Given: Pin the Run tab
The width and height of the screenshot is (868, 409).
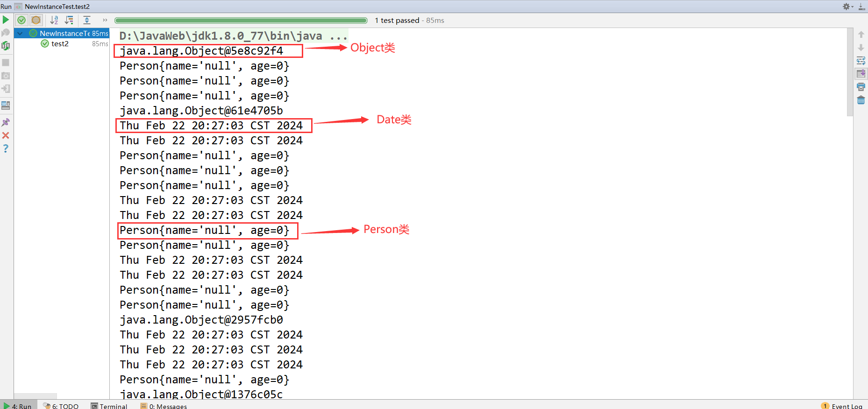Looking at the screenshot, I should tap(6, 122).
